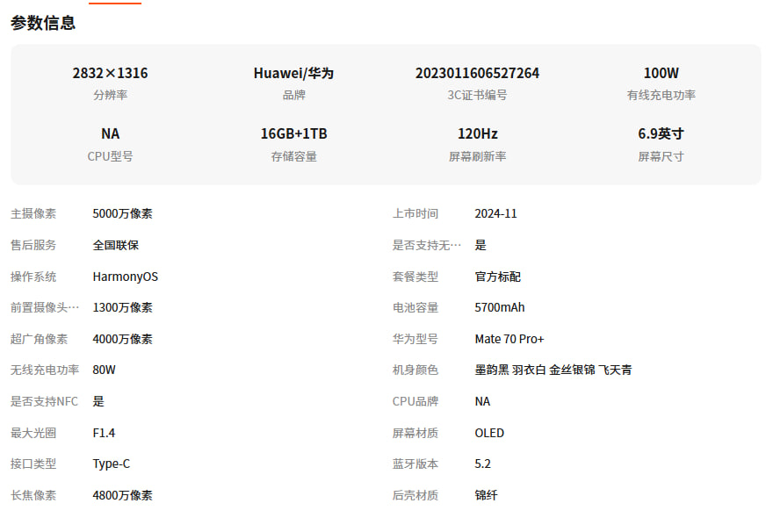
Task: Select the 2832×1316 resolution value
Action: point(110,74)
